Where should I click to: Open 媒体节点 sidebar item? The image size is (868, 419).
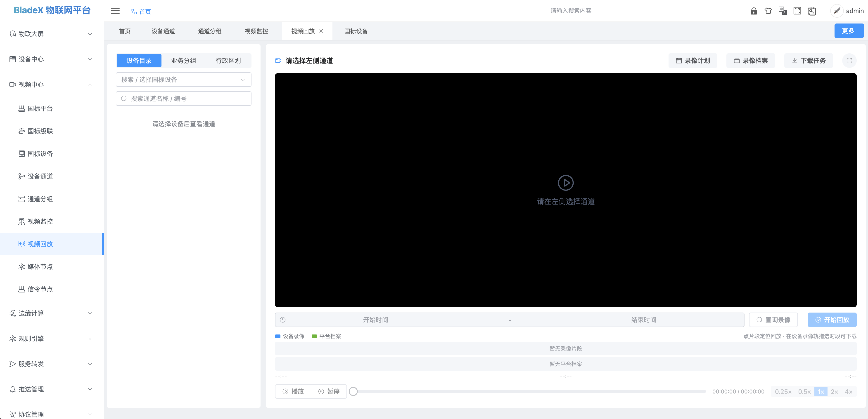(52, 266)
